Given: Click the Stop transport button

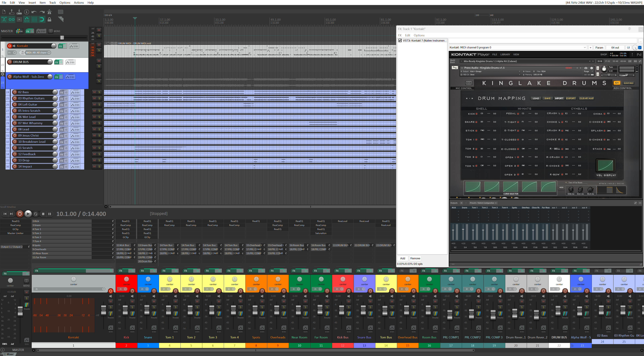Looking at the screenshot, I should point(43,214).
